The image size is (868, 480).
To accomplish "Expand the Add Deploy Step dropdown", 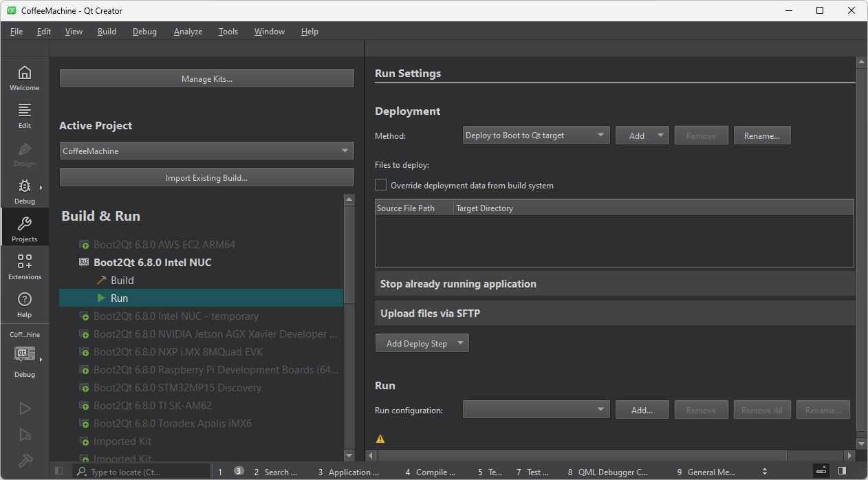I will pos(422,343).
